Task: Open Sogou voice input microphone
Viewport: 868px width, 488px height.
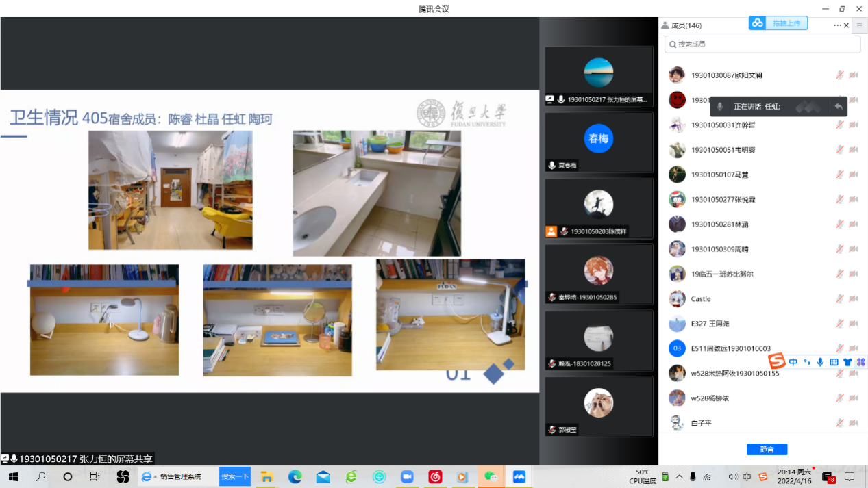Action: [820, 362]
